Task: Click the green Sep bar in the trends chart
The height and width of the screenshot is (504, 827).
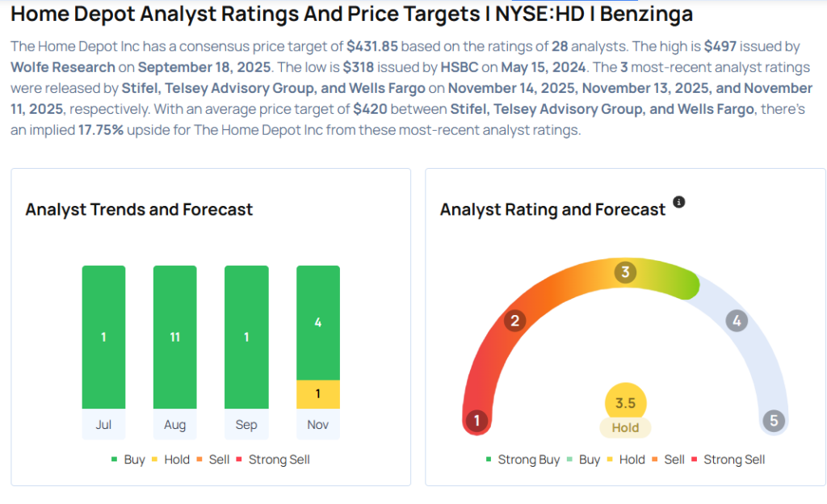Action: [x=246, y=337]
